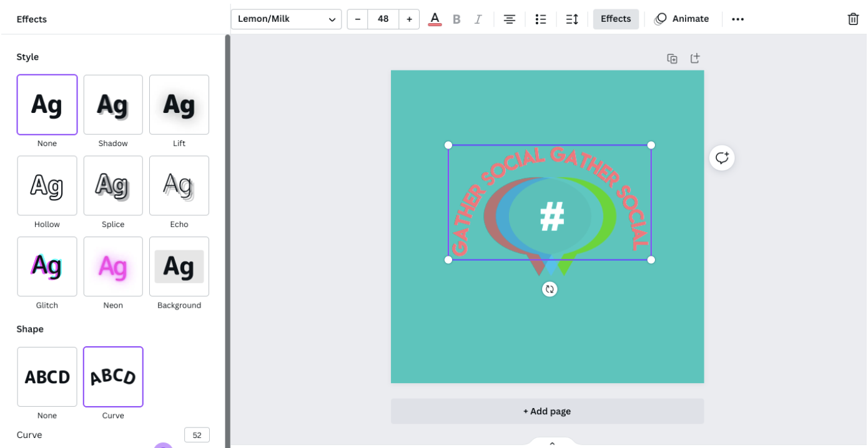
Task: Expand the bottom panel chevron
Action: [x=551, y=443]
